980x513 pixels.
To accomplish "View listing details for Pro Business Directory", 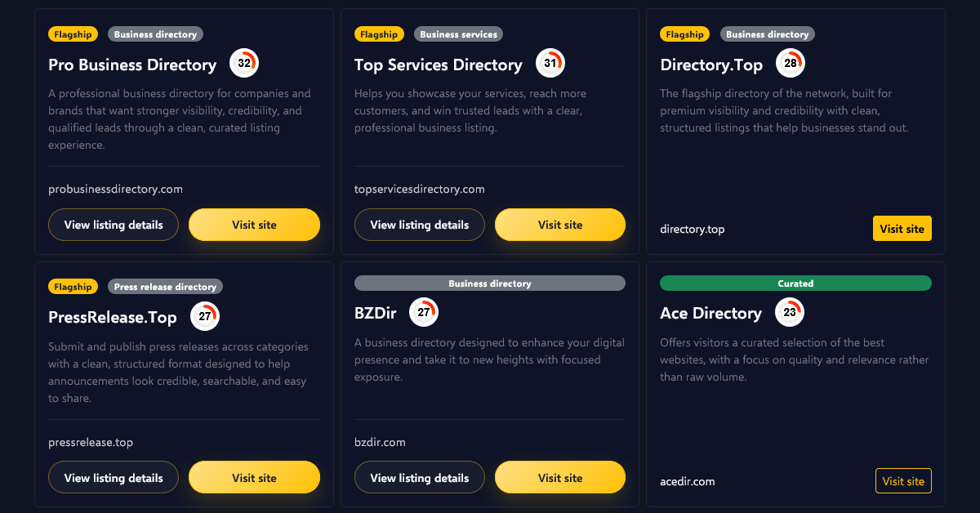I will tap(114, 225).
